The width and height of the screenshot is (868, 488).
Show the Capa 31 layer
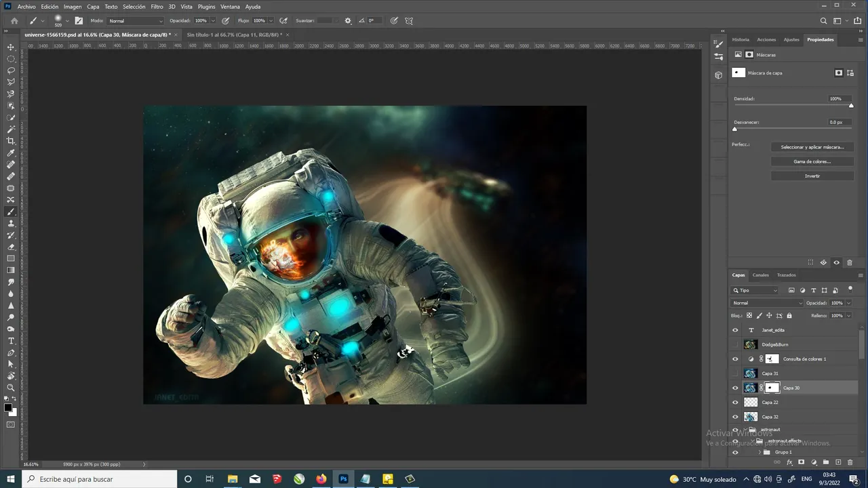(x=735, y=373)
